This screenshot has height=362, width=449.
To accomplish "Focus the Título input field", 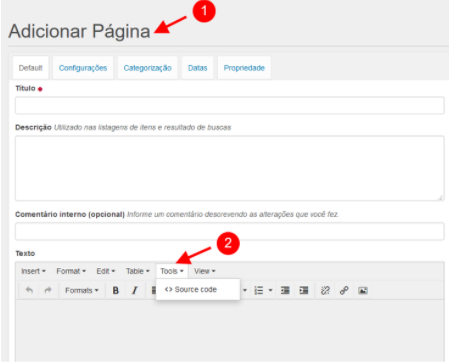I will tap(230, 106).
